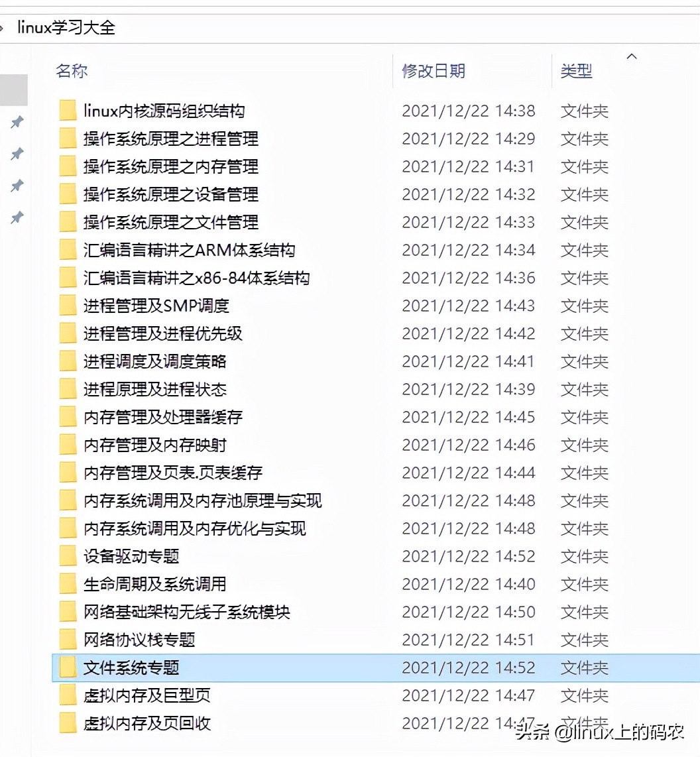Select the 生命周期及系统调用 folder name

tap(155, 584)
